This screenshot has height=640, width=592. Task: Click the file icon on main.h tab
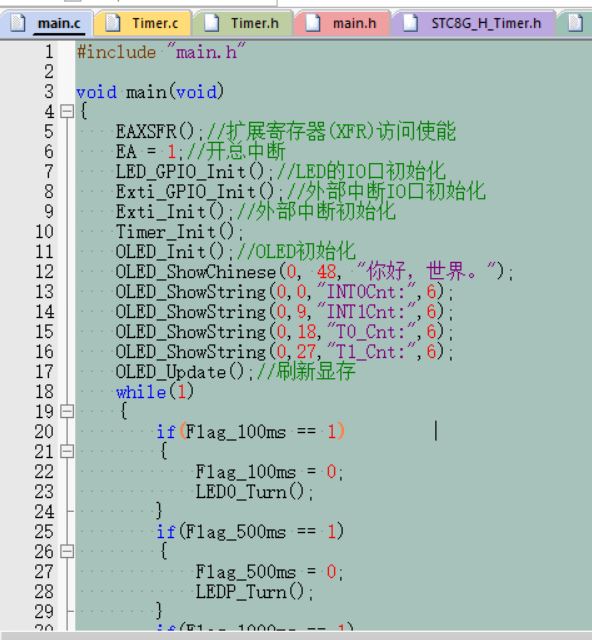[x=313, y=22]
